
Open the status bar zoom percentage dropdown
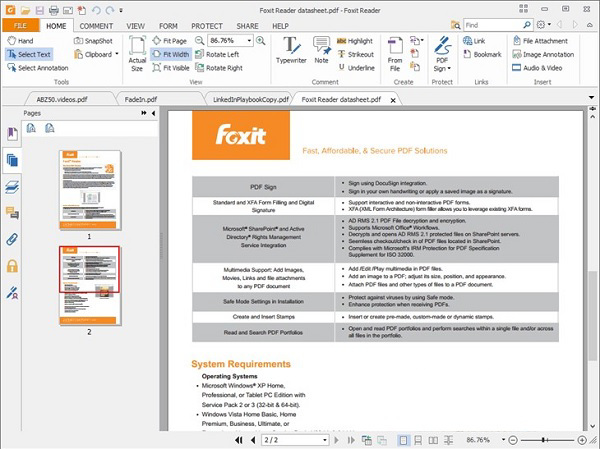tap(503, 440)
